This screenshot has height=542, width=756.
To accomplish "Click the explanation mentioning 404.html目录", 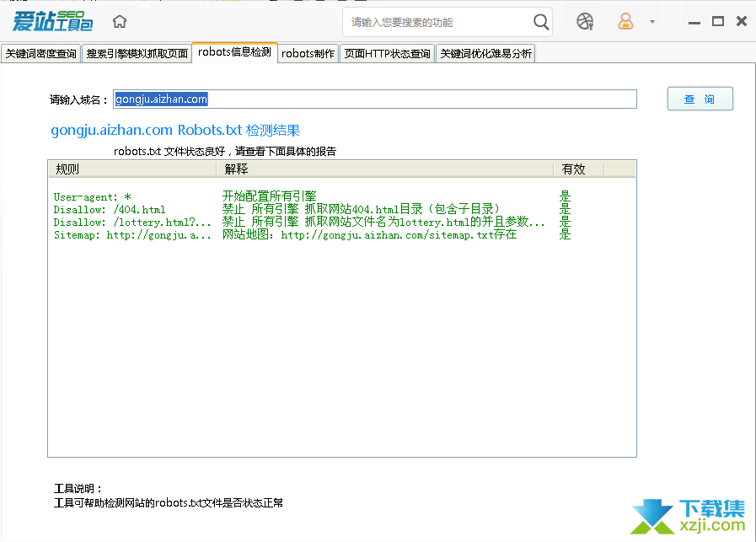I will 361,209.
